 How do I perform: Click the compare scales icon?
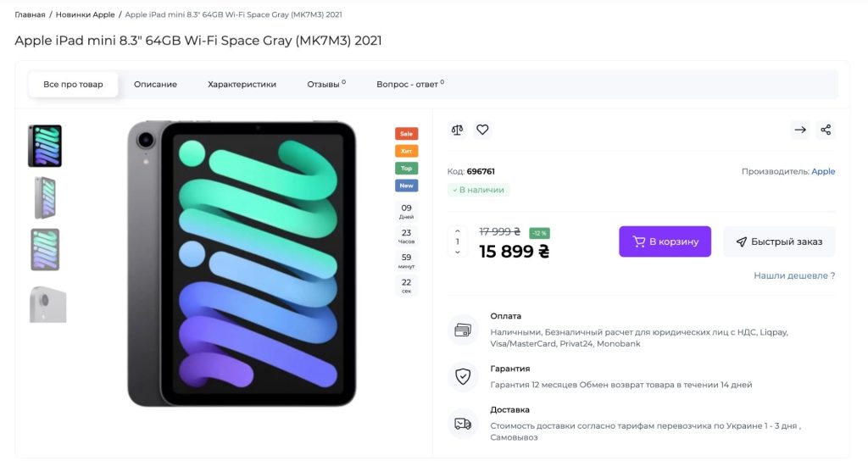pyautogui.click(x=457, y=130)
